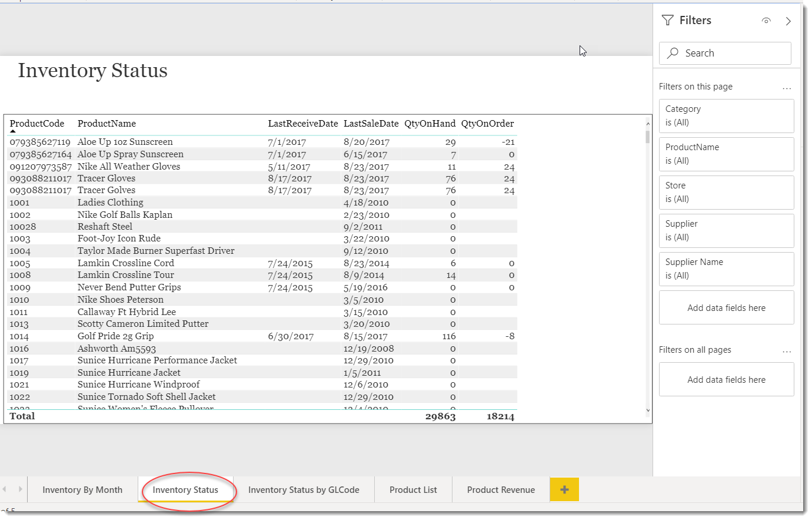Sort the table by the ProductCode column header
This screenshot has height=520, width=812.
coord(37,124)
